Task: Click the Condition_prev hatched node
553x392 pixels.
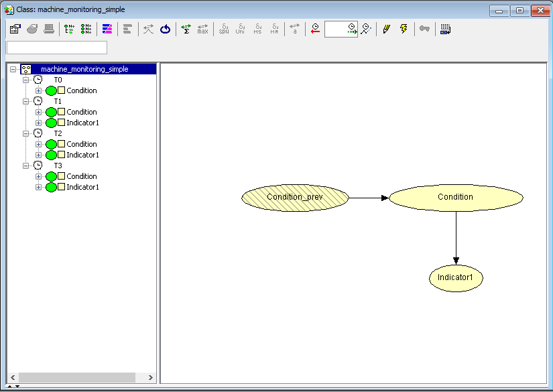Action: coord(295,197)
